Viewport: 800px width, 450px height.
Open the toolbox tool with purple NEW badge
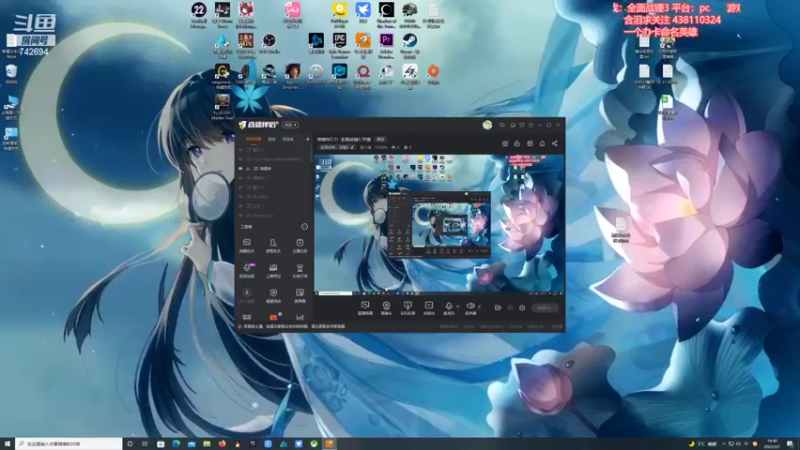point(247,270)
